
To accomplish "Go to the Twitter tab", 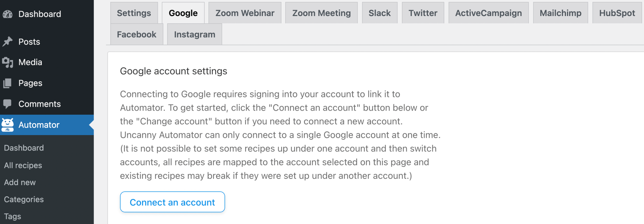I will click(x=423, y=13).
